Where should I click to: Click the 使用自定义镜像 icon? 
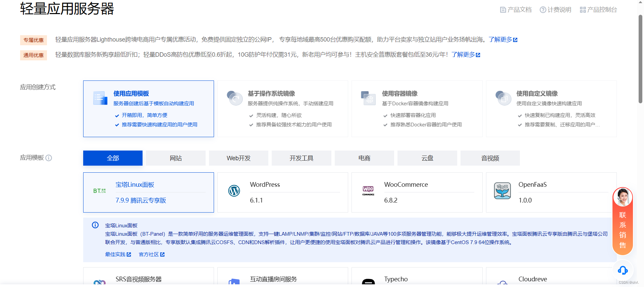[x=503, y=98]
